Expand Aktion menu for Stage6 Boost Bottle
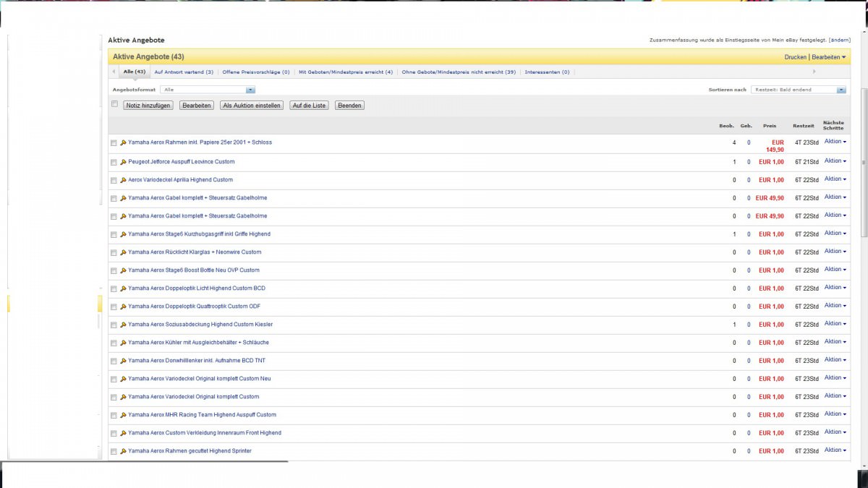This screenshot has width=868, height=488. pyautogui.click(x=835, y=269)
